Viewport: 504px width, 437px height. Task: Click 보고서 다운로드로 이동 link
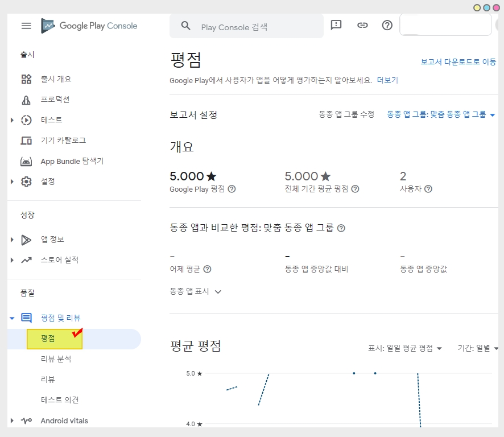point(458,62)
